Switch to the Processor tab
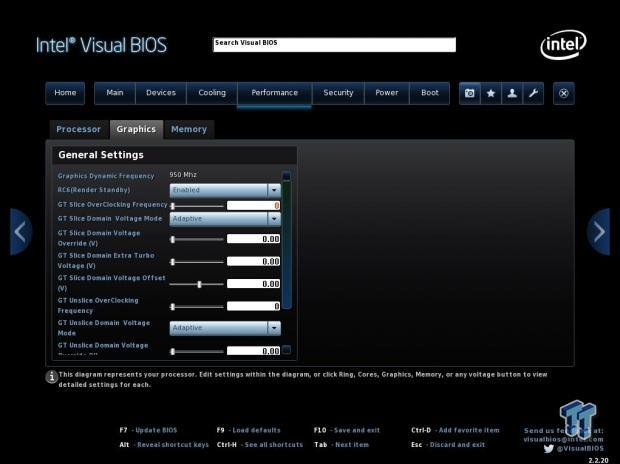620x464 pixels. click(x=79, y=129)
